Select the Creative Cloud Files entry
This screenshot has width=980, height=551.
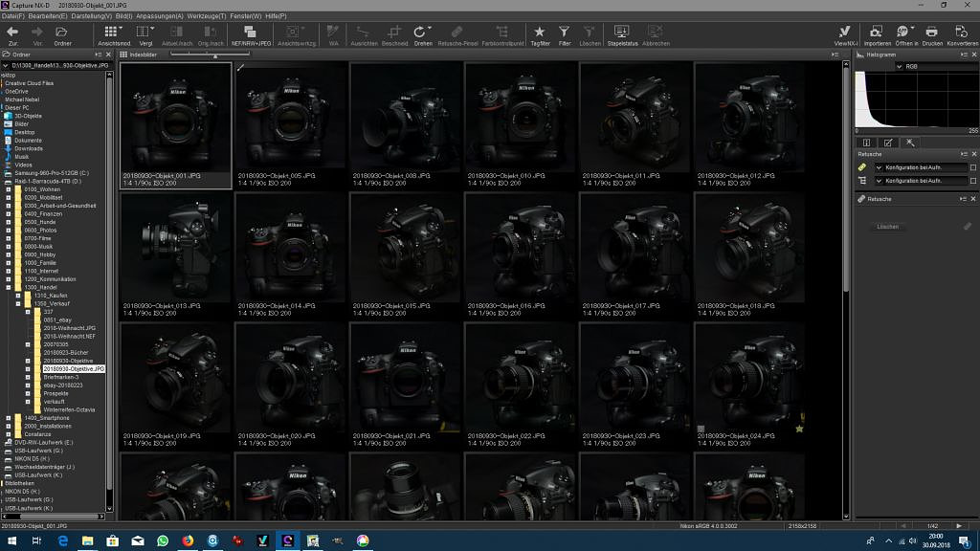coord(30,83)
